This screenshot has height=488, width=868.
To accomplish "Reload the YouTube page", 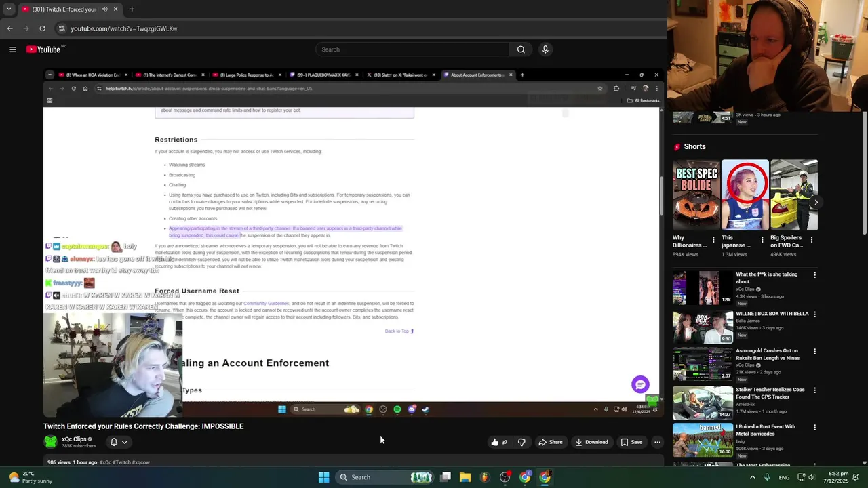I will pyautogui.click(x=42, y=28).
